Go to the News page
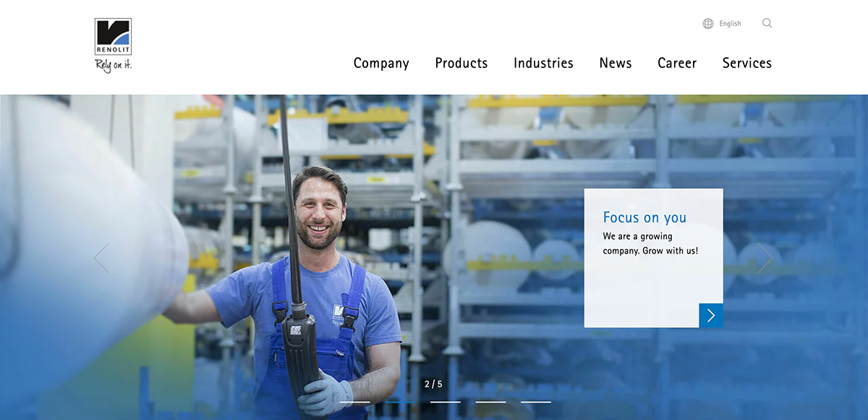868x420 pixels. click(x=616, y=63)
